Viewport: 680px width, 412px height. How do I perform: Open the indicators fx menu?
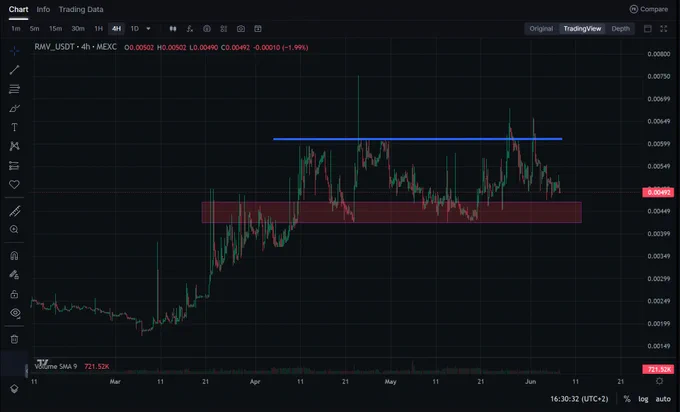coord(190,29)
